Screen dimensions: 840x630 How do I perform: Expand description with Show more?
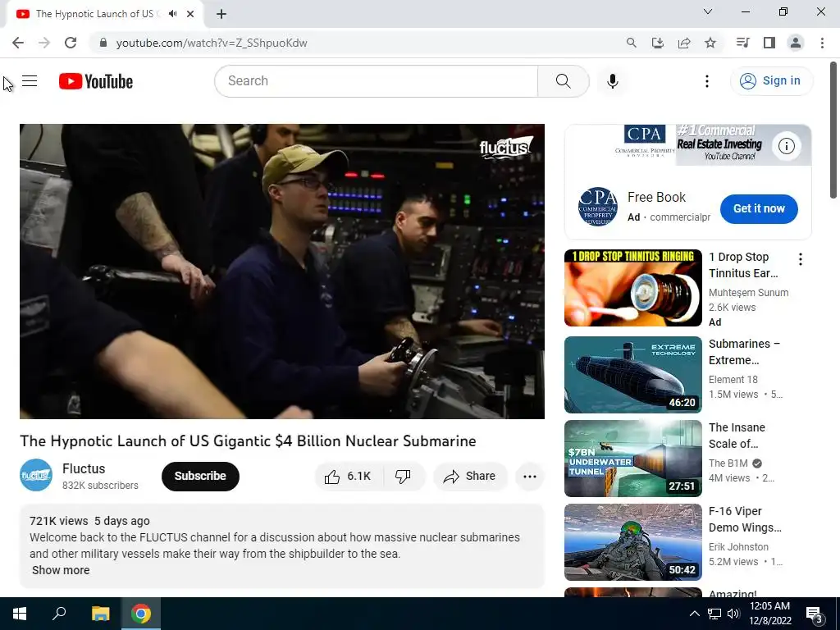[61, 570]
